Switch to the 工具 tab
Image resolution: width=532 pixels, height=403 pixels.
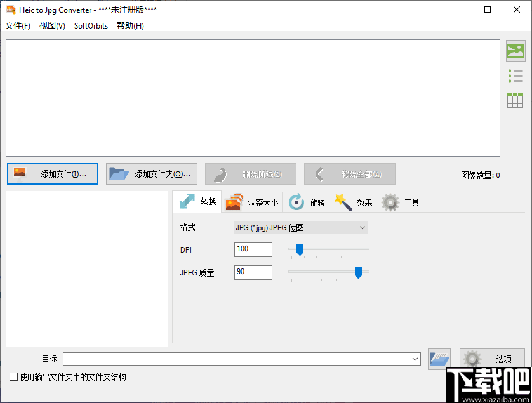tap(399, 202)
